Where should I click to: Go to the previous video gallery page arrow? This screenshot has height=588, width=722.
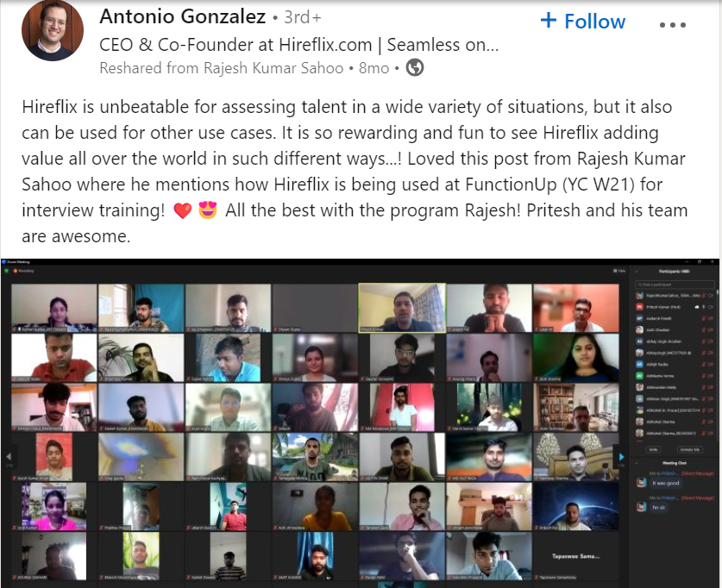(9, 457)
